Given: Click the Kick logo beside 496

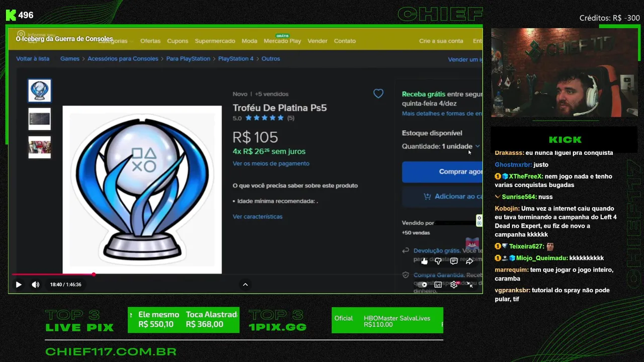Looking at the screenshot, I should click(11, 15).
